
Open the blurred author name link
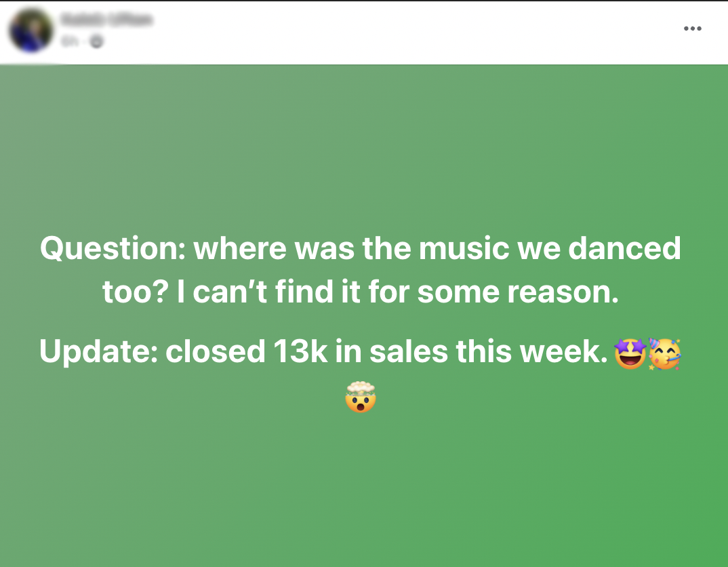coord(107,20)
